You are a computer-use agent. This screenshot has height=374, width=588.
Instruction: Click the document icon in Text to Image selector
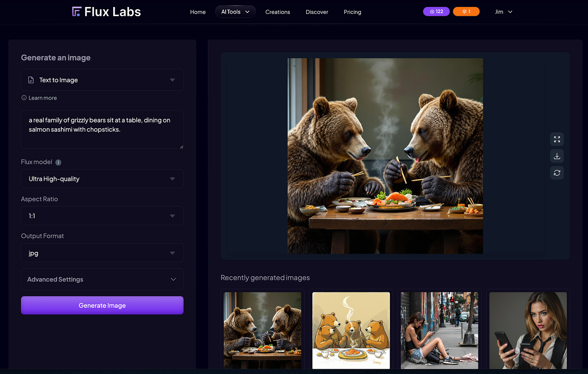31,80
